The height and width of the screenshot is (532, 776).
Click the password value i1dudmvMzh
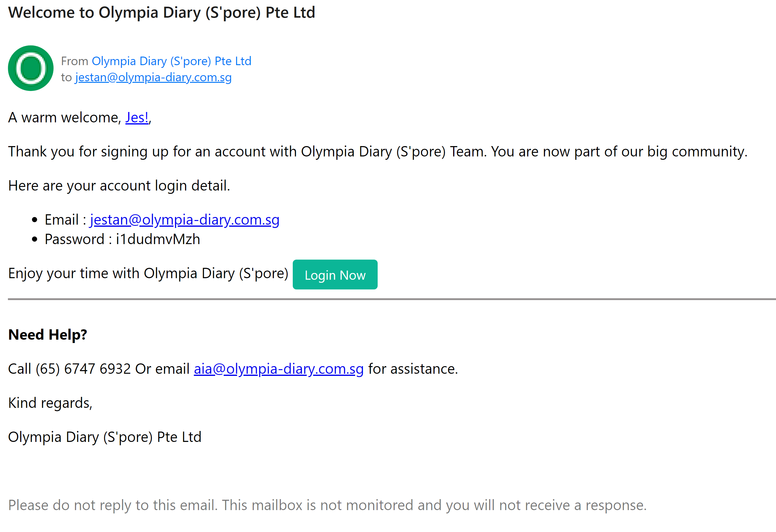click(158, 239)
